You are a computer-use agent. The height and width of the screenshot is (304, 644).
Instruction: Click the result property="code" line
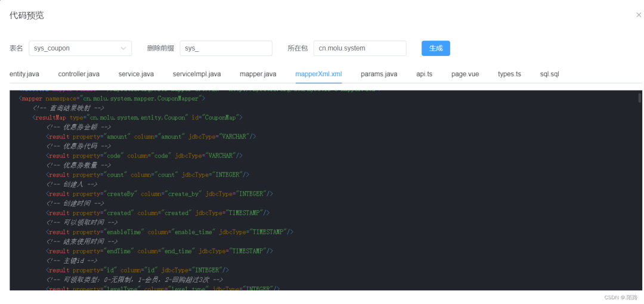(x=144, y=156)
